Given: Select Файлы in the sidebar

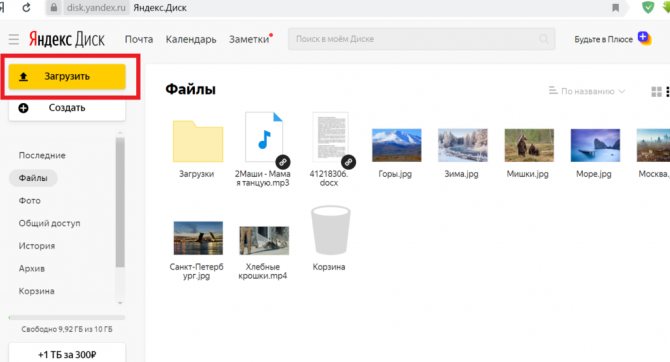Looking at the screenshot, I should 33,178.
